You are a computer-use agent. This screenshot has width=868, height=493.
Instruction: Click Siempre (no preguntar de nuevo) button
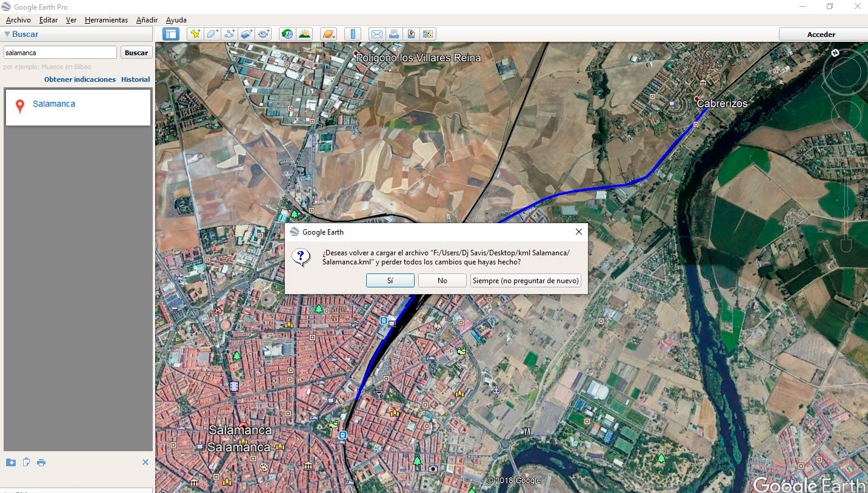(526, 281)
